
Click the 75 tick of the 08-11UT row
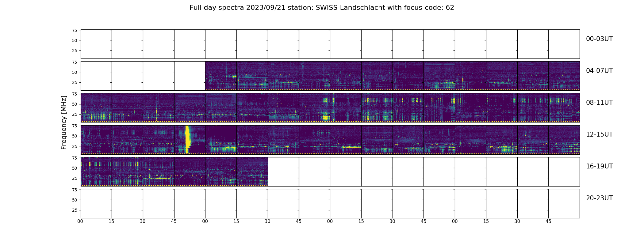click(x=74, y=94)
